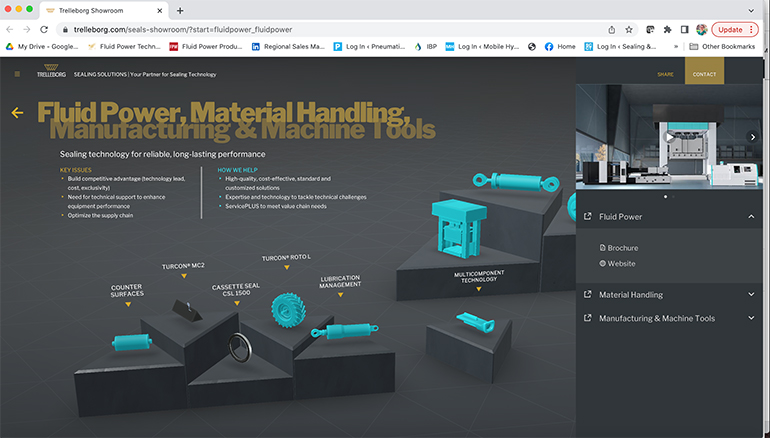Open the Facebook Home bookmark

tap(560, 47)
